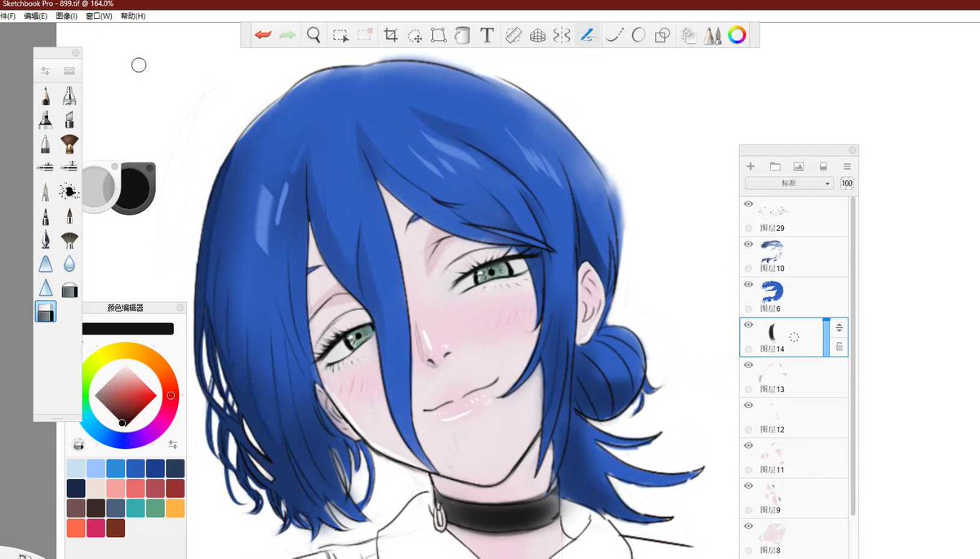Select the splatter brush in palette
980x559 pixels.
coord(69,192)
